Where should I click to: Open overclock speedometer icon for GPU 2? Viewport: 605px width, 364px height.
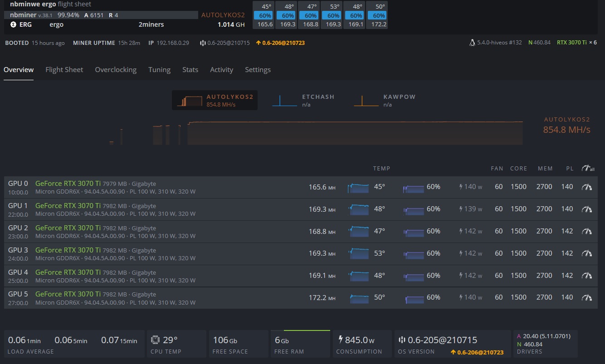[x=587, y=231]
